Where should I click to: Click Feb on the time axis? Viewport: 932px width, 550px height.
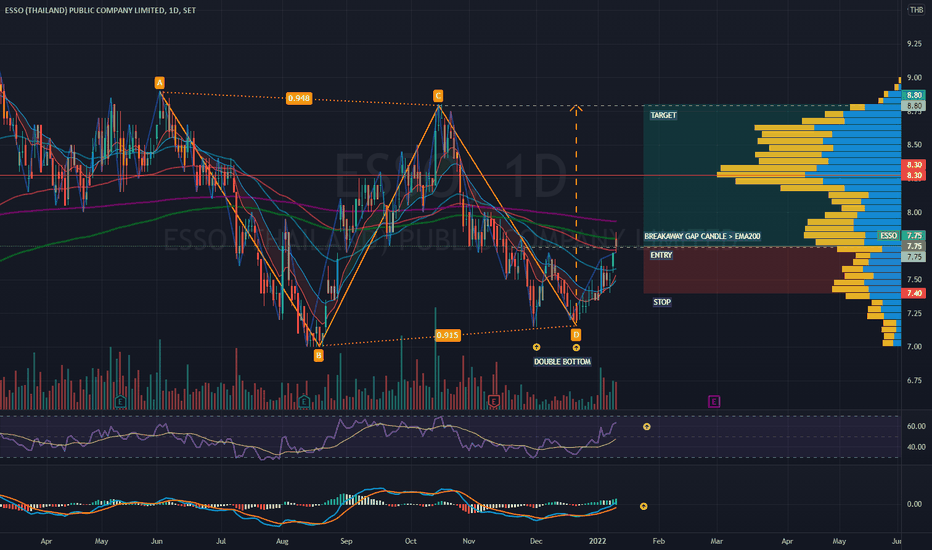click(659, 541)
